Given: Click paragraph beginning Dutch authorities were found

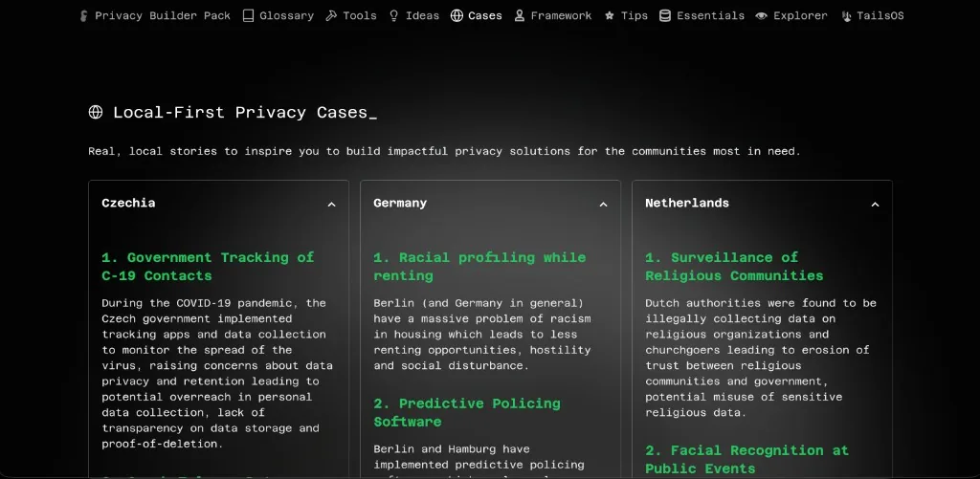Looking at the screenshot, I should (x=761, y=358).
